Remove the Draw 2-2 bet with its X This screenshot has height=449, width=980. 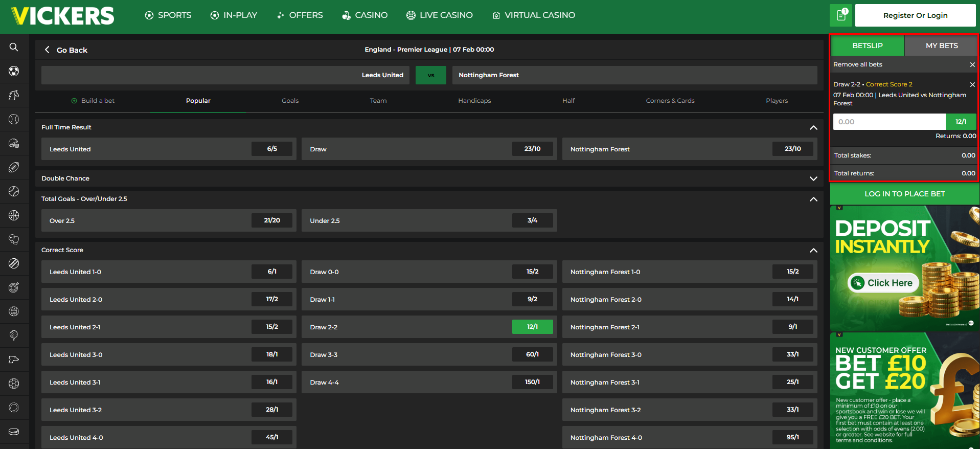pyautogui.click(x=972, y=84)
